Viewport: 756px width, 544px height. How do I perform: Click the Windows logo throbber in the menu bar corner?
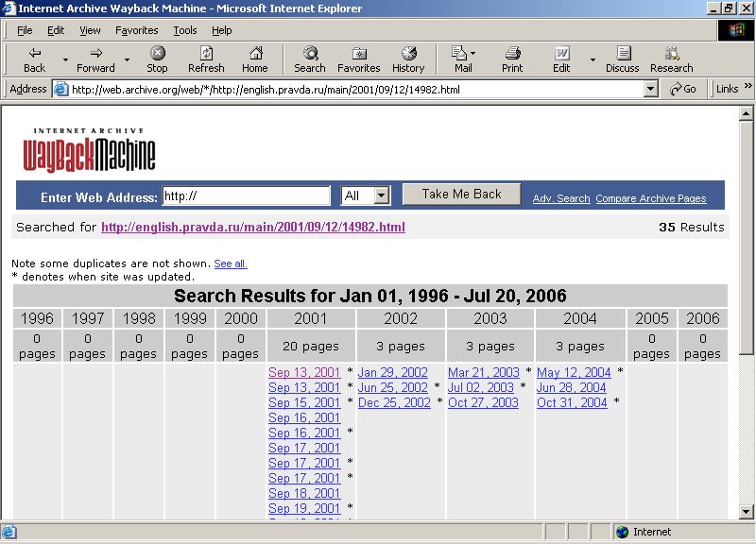point(736,31)
